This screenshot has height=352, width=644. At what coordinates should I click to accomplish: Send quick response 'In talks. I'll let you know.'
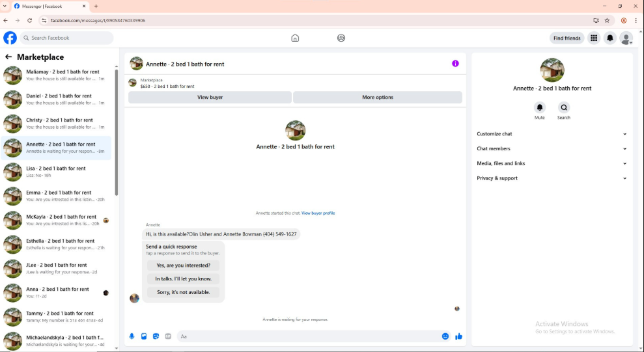[183, 278]
